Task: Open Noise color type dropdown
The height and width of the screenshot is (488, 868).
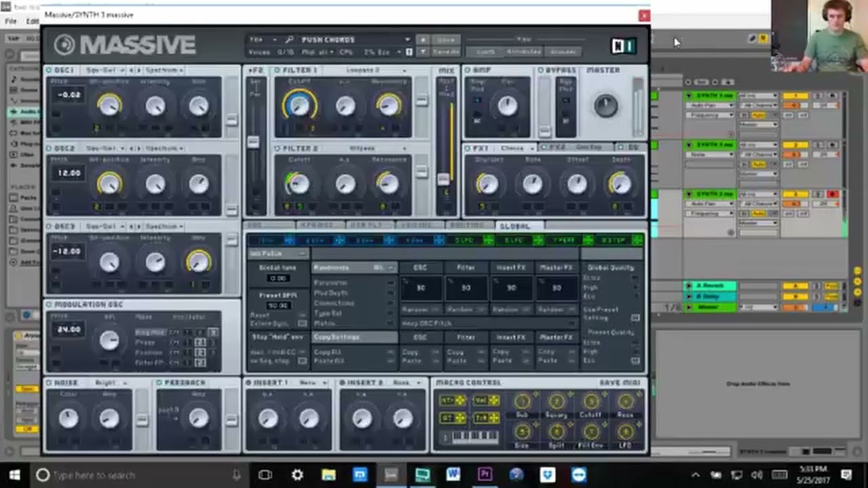Action: (110, 383)
